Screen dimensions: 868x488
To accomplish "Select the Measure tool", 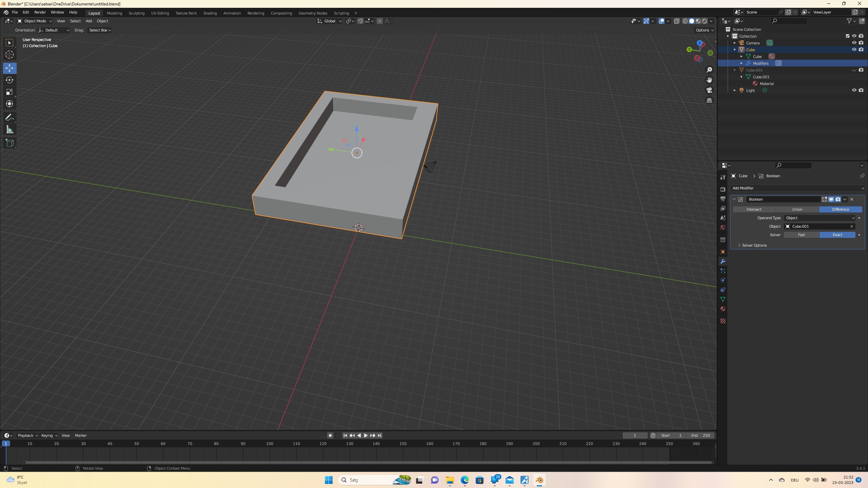I will 9,130.
